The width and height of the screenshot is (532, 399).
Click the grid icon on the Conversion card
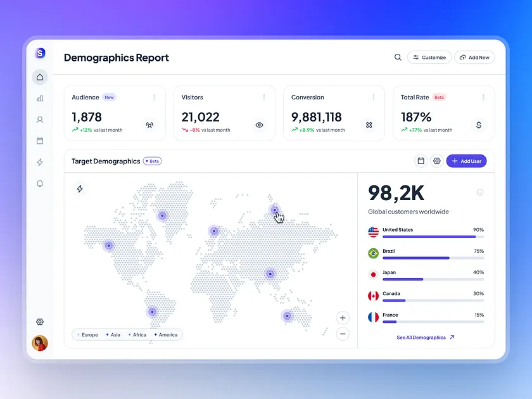[x=369, y=125]
